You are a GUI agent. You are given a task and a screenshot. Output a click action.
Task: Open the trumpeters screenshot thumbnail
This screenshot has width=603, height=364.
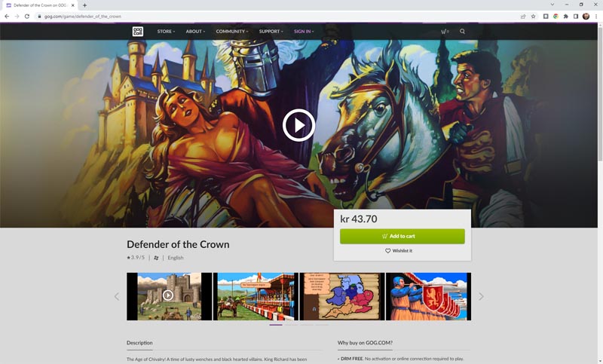tap(428, 296)
